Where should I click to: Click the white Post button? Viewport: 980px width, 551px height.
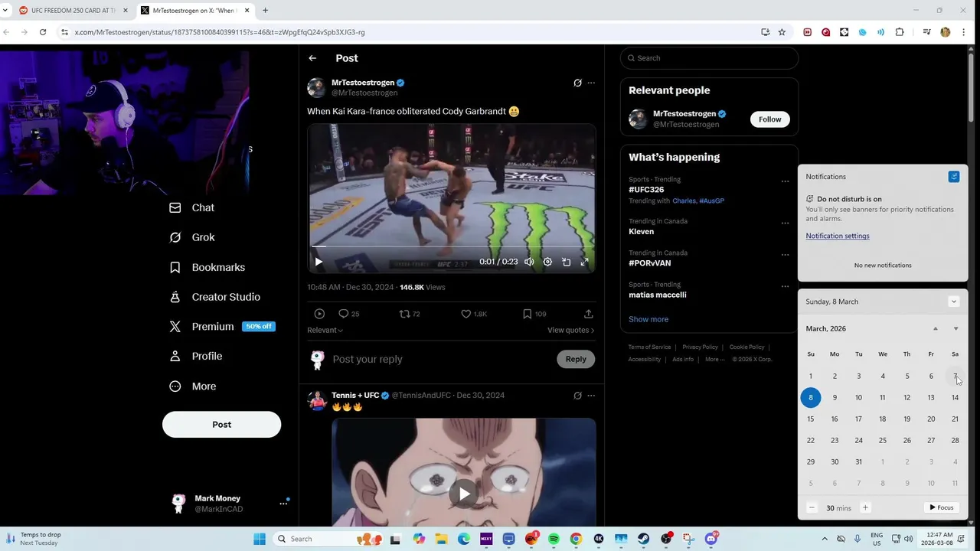(x=221, y=425)
